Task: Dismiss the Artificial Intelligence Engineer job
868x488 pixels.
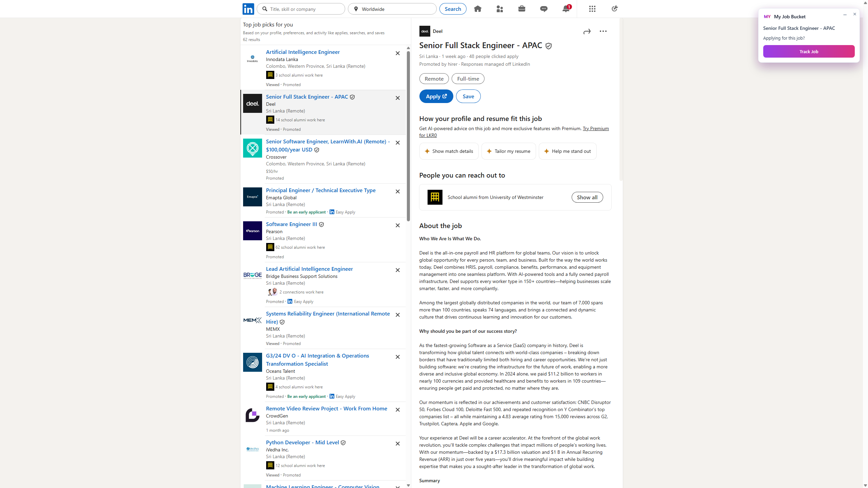Action: click(398, 53)
